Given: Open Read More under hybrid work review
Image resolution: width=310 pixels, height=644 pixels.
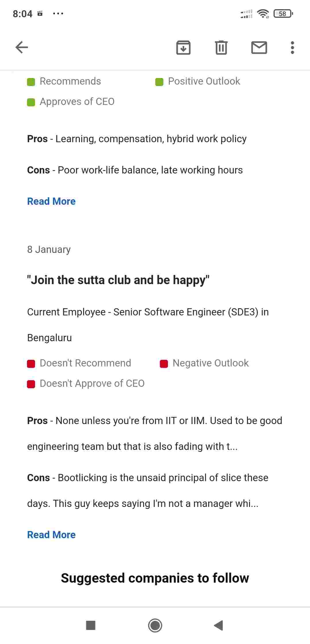Looking at the screenshot, I should point(51,201).
